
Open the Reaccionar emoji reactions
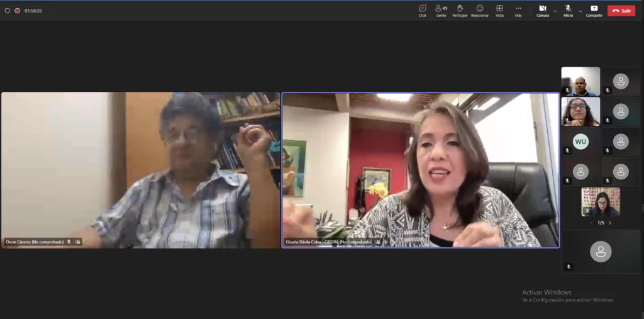tap(480, 10)
